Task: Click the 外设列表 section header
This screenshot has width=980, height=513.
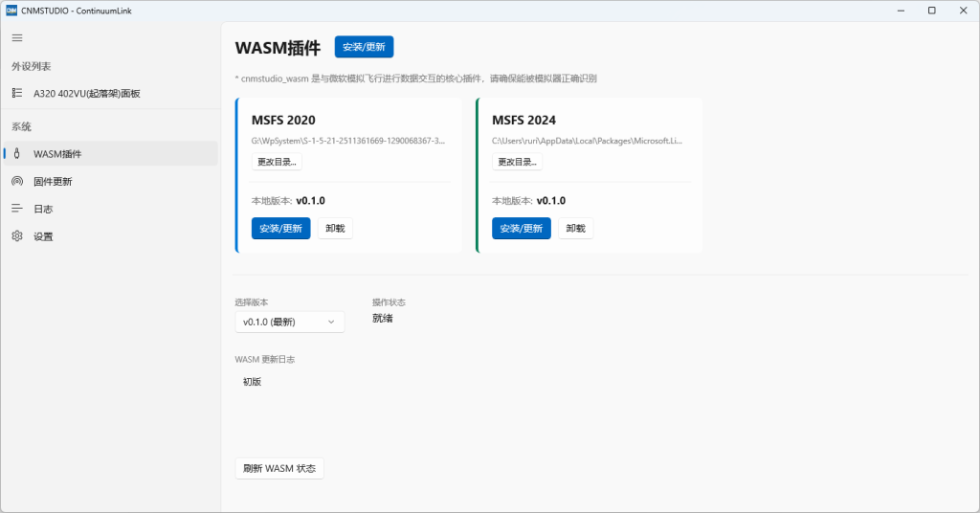Action: pos(32,66)
